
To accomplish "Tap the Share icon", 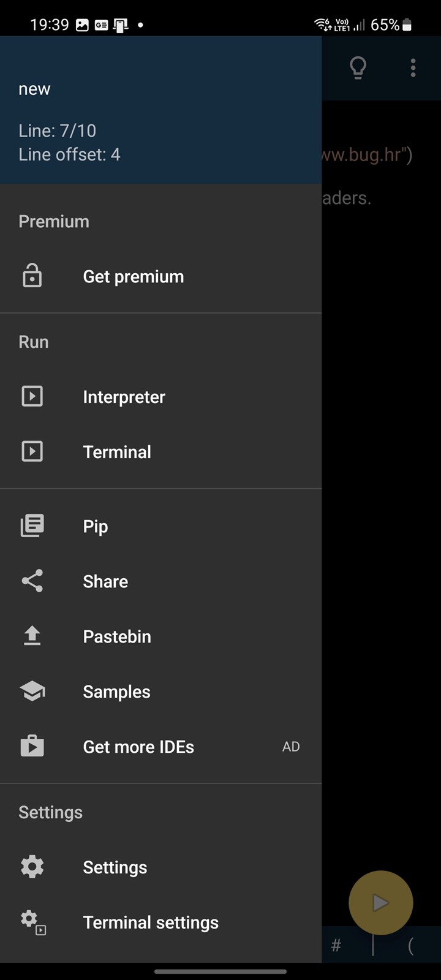I will (32, 581).
